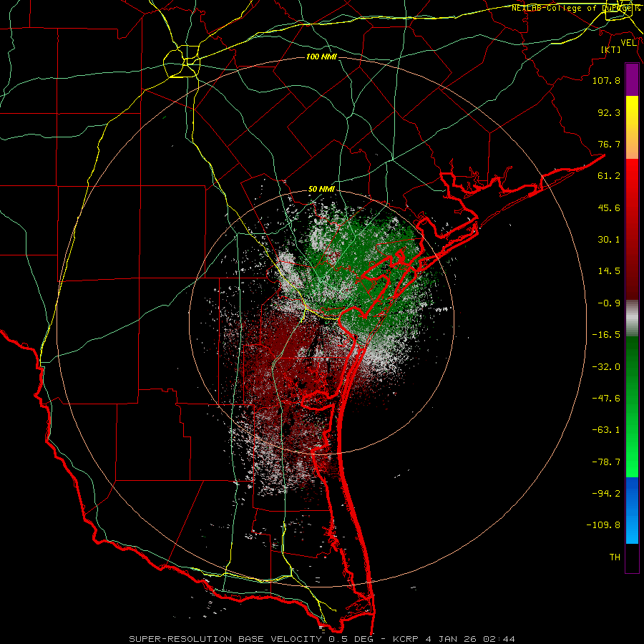Click the gray near-zero segment of the color bar
Image resolution: width=644 pixels, height=644 pixels.
[632, 318]
